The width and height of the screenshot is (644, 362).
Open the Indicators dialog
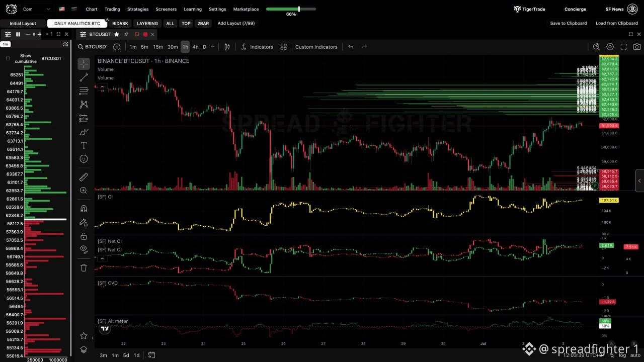tap(257, 47)
